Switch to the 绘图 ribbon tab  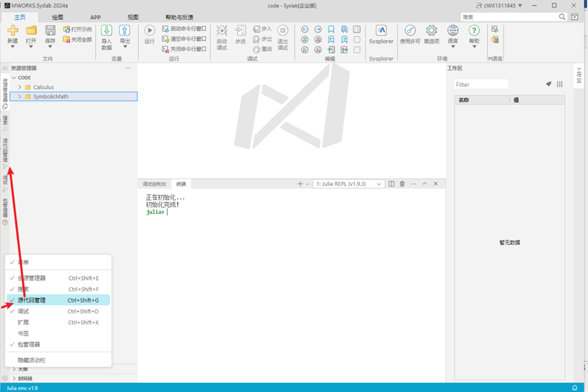click(x=58, y=17)
